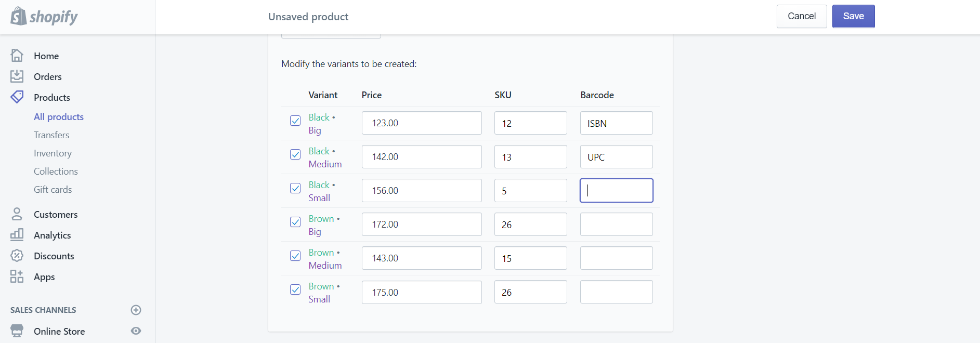Image resolution: width=980 pixels, height=343 pixels.
Task: Edit price 156.00 for Black Small
Action: point(422,191)
